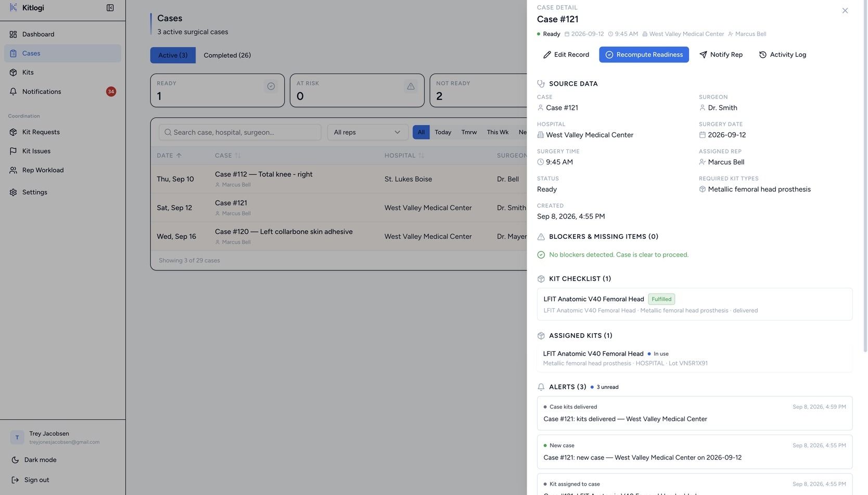Click the Edit Record button
Screen dimensions: 868x495
click(x=566, y=55)
